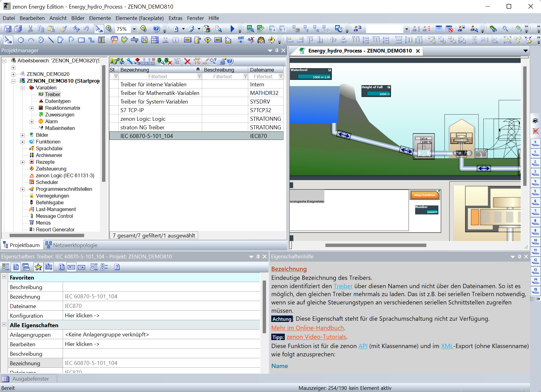Open the Extras menu
Image resolution: width=541 pixels, height=392 pixels.
point(175,18)
